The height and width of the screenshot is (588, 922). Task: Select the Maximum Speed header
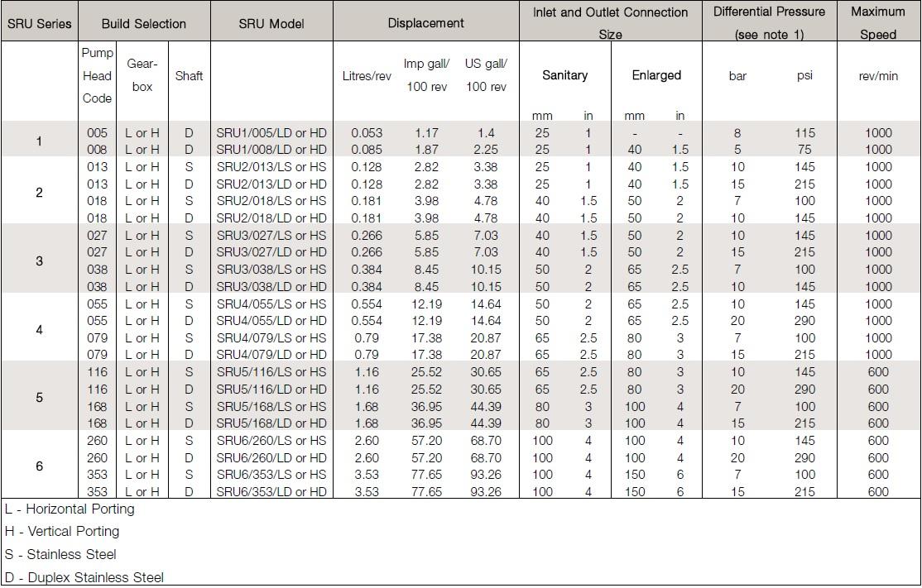[878, 23]
